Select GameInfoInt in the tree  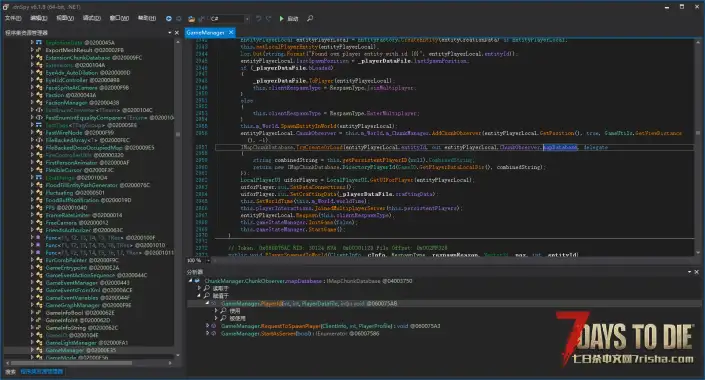78,320
